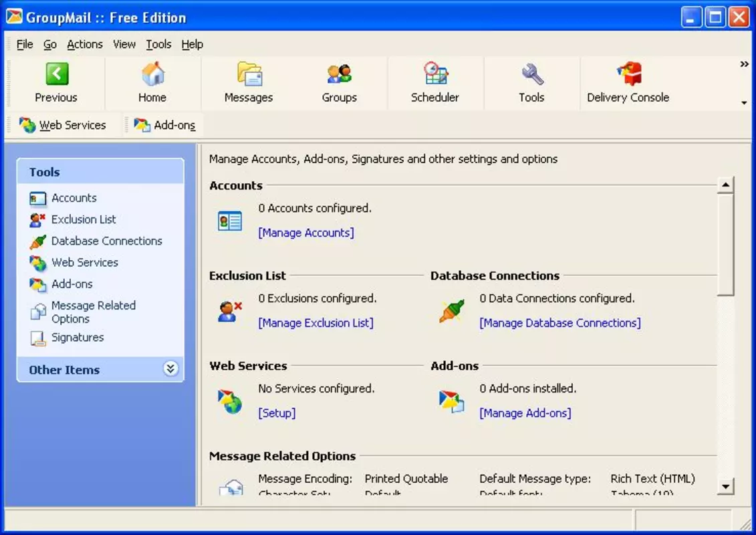Open the Groups toolbar icon
Viewport: 756px width, 535px height.
click(340, 82)
